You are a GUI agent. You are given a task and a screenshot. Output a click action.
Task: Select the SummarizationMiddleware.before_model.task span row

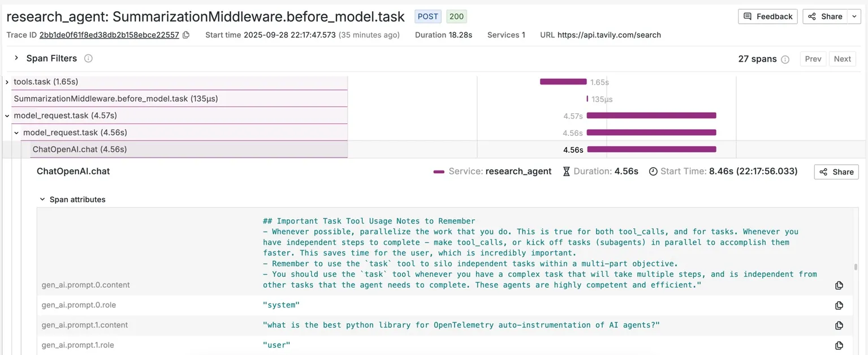pos(116,99)
